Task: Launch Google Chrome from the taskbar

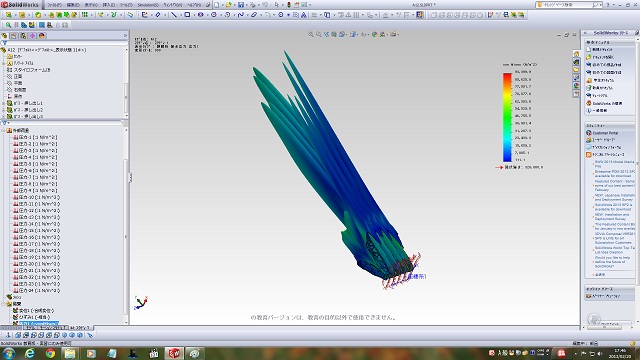Action: (x=50, y=353)
